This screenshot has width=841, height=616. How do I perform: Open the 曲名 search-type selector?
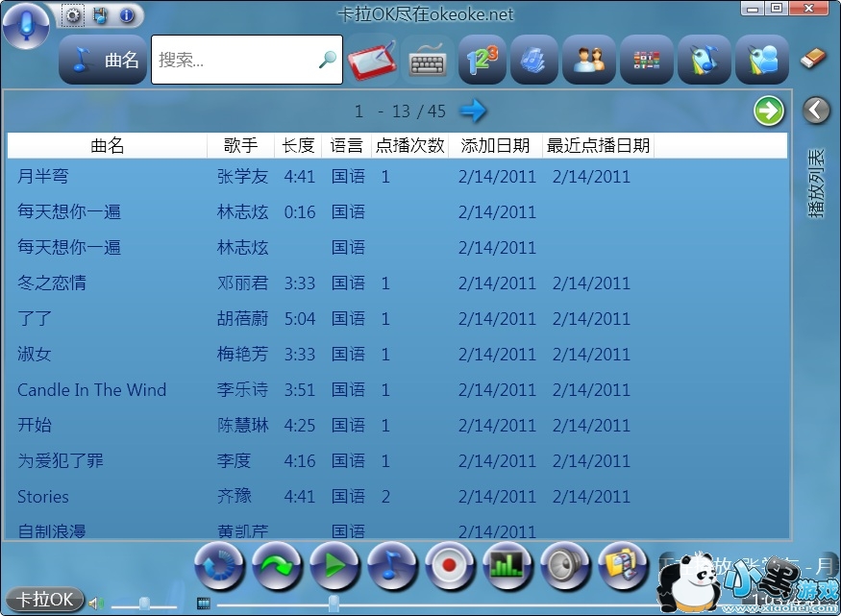[103, 60]
